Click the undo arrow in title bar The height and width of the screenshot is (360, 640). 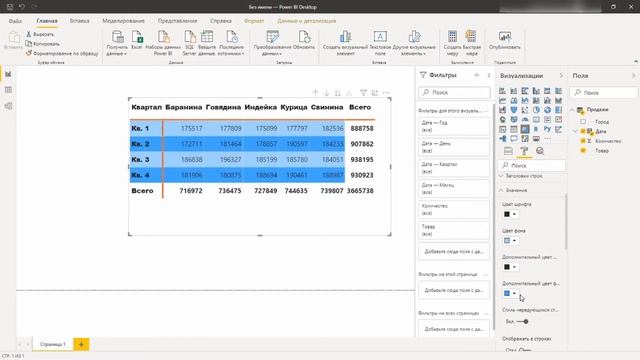pyautogui.click(x=22, y=7)
